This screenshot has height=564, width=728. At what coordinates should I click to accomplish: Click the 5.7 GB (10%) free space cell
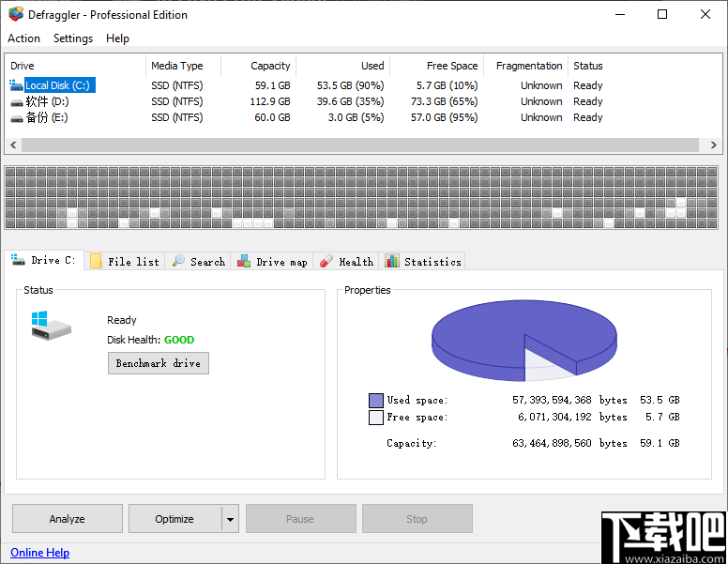tap(447, 86)
